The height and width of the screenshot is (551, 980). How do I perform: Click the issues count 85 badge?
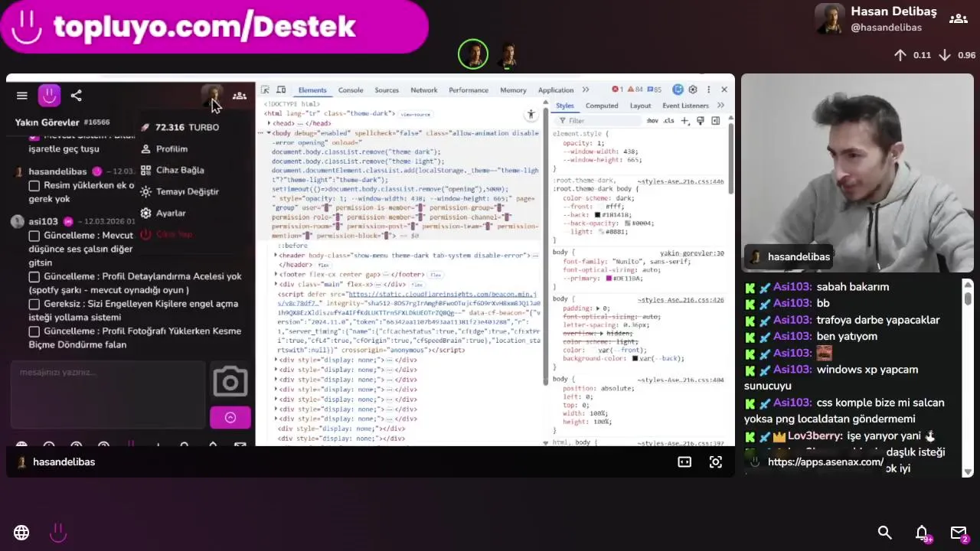[654, 90]
